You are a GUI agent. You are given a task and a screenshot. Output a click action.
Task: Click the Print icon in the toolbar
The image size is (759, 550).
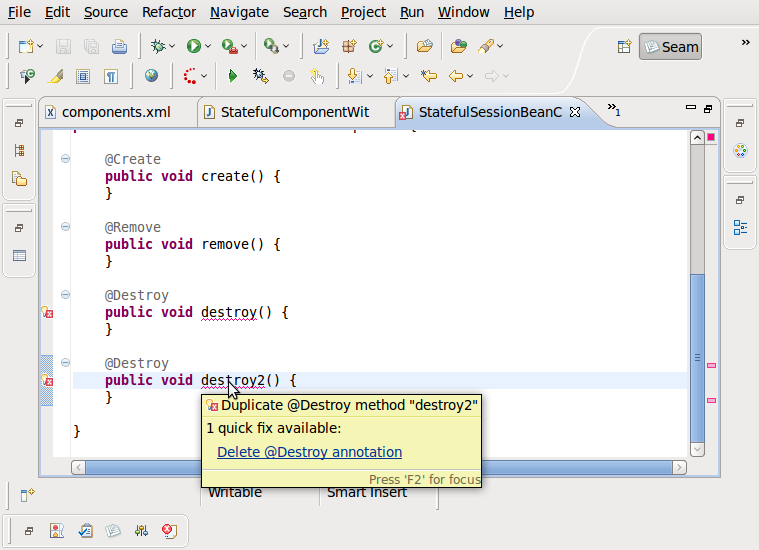[119, 46]
